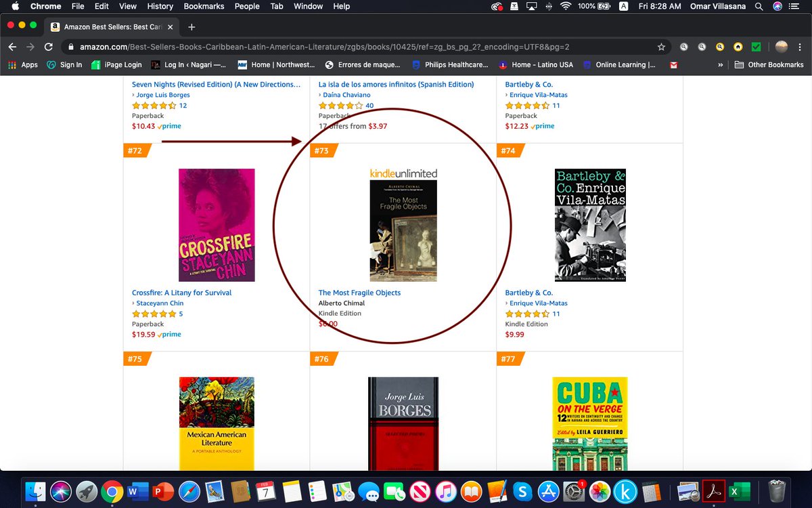Open the Home - Latino USA bookmark
The image size is (812, 508).
[x=536, y=65]
